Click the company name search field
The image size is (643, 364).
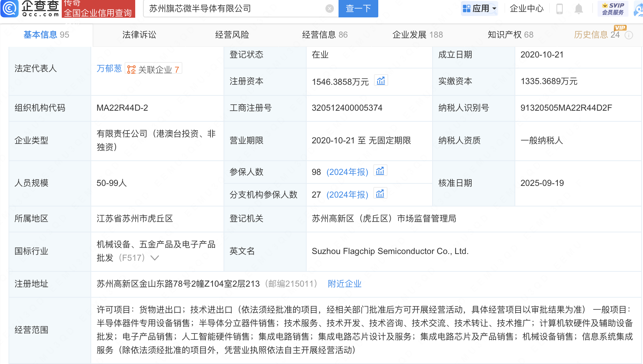click(x=234, y=9)
